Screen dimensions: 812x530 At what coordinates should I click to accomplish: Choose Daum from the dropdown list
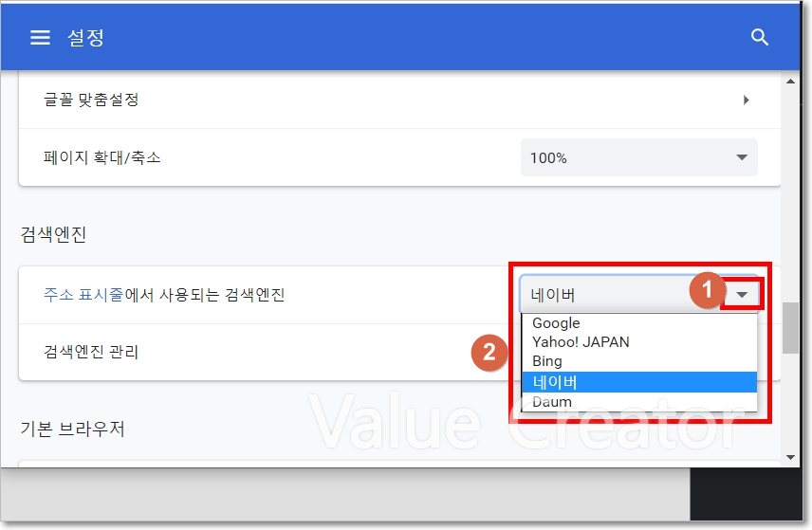click(x=639, y=402)
